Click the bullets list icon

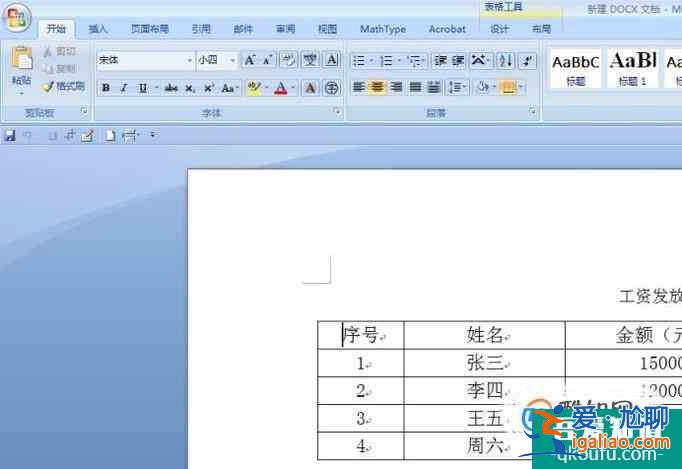coord(359,60)
